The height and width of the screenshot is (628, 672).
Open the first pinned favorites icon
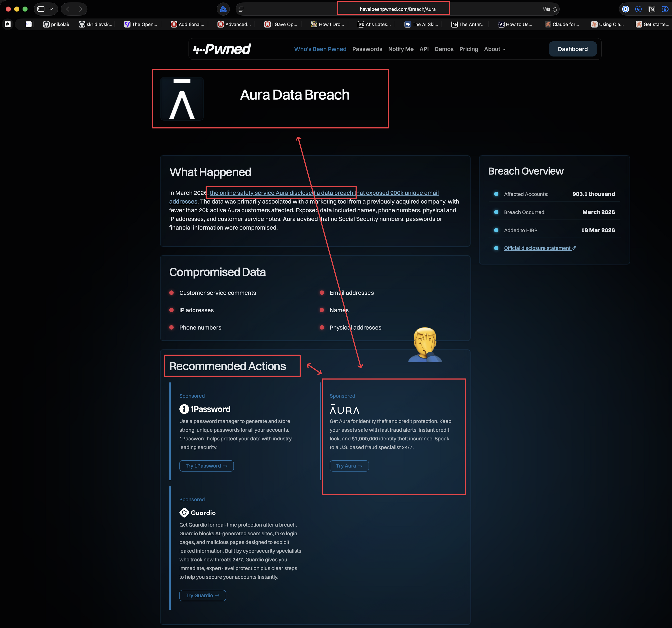tap(8, 24)
